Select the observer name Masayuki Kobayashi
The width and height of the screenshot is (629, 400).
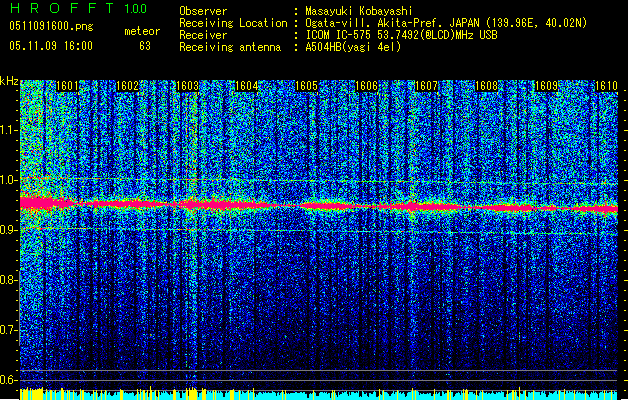coord(359,11)
